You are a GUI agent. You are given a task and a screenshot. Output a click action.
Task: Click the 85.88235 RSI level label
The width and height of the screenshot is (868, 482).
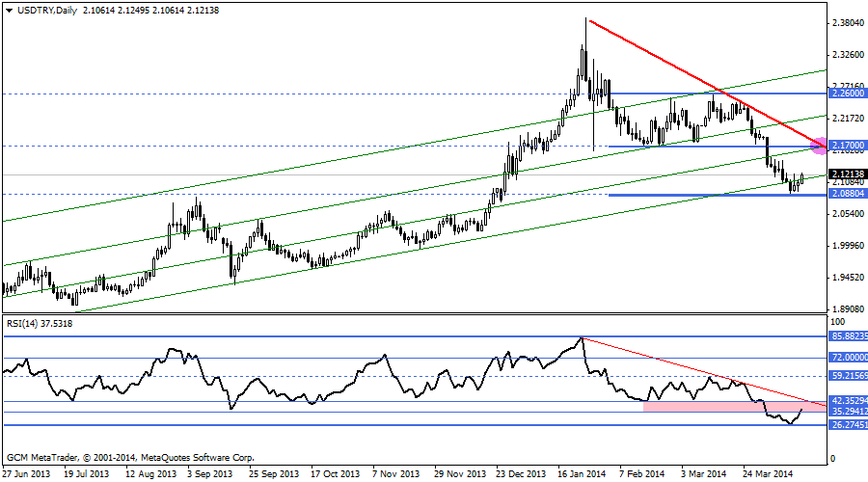[x=849, y=336]
